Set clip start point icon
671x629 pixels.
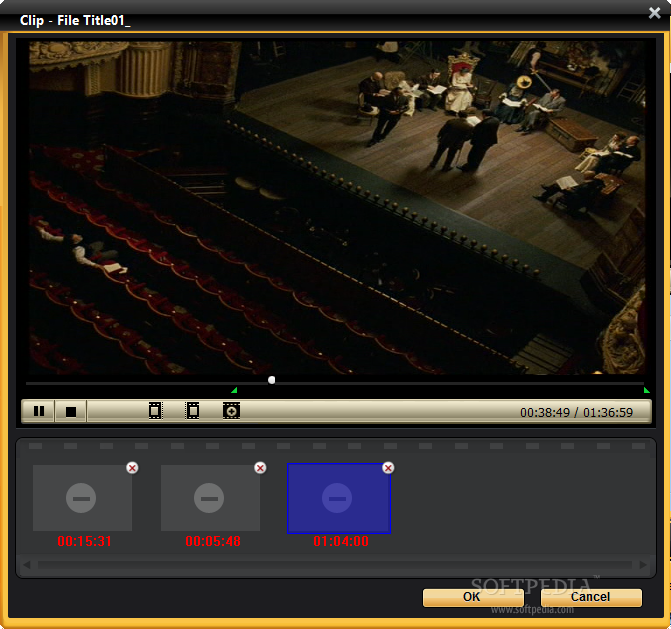coord(155,411)
